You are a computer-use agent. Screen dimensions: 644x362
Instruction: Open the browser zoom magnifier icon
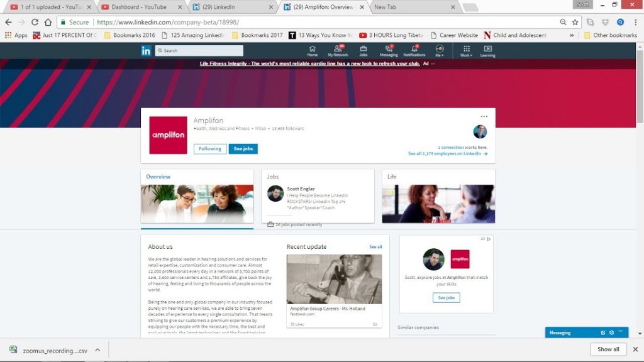point(563,22)
